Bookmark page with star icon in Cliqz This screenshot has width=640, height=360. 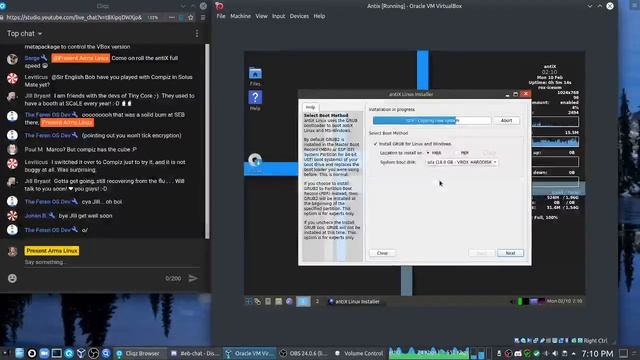(x=191, y=18)
